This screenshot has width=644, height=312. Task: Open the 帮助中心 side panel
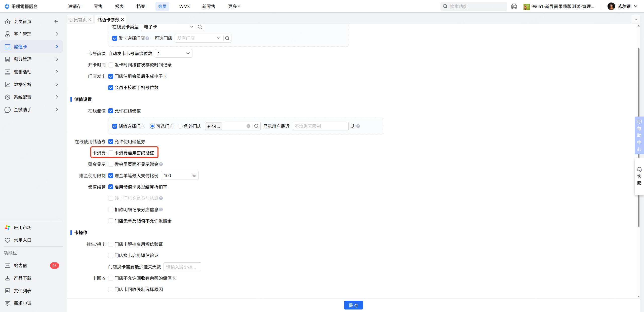tap(639, 135)
